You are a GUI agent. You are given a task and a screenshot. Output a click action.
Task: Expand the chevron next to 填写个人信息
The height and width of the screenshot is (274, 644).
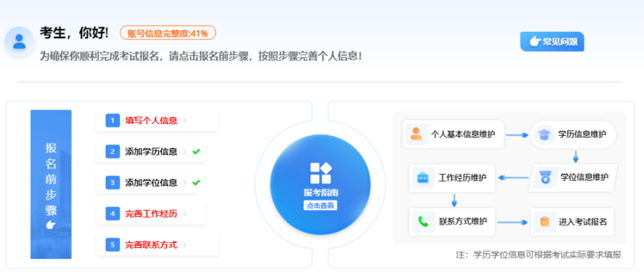185,121
